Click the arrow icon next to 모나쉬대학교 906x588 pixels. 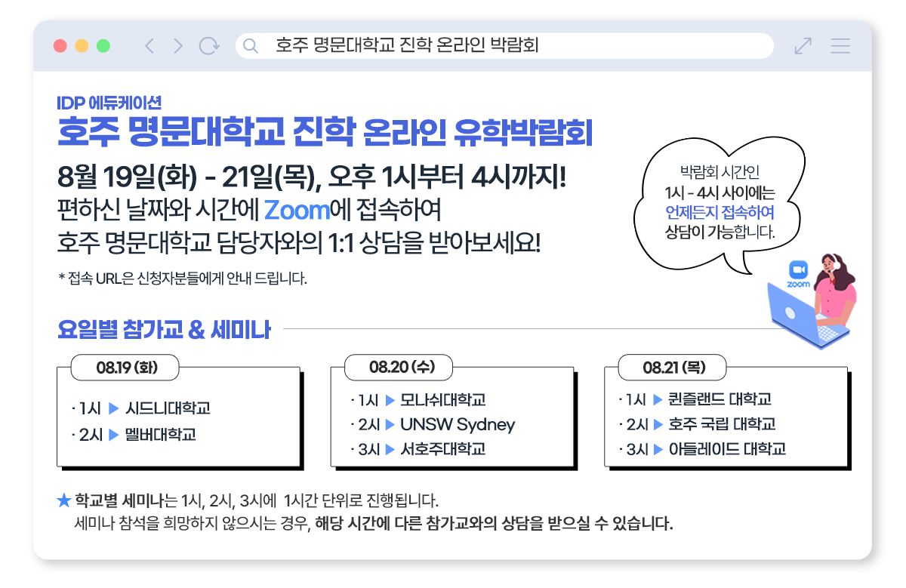pyautogui.click(x=390, y=400)
